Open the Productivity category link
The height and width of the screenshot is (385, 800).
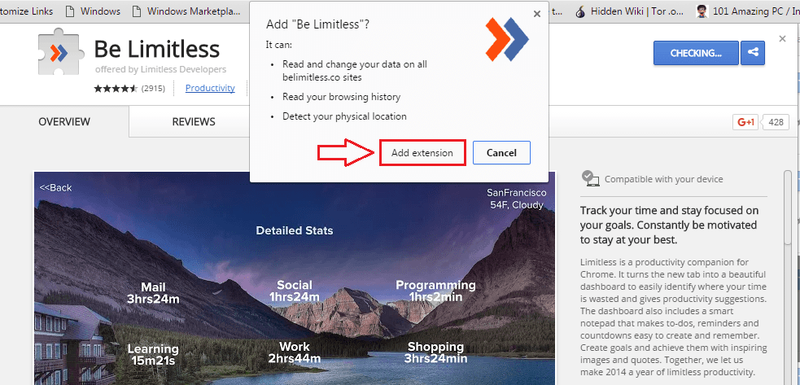pos(210,88)
